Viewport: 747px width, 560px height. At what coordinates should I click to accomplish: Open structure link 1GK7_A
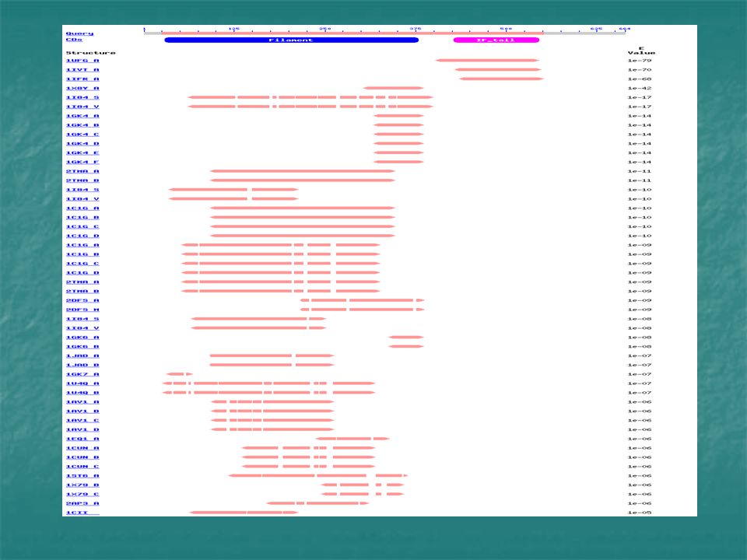click(x=82, y=374)
